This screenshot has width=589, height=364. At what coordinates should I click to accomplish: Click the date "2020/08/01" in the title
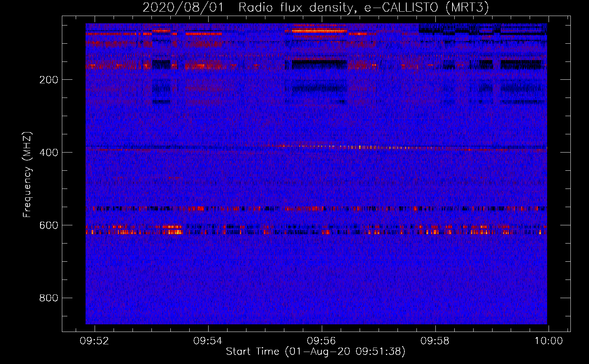pos(183,7)
